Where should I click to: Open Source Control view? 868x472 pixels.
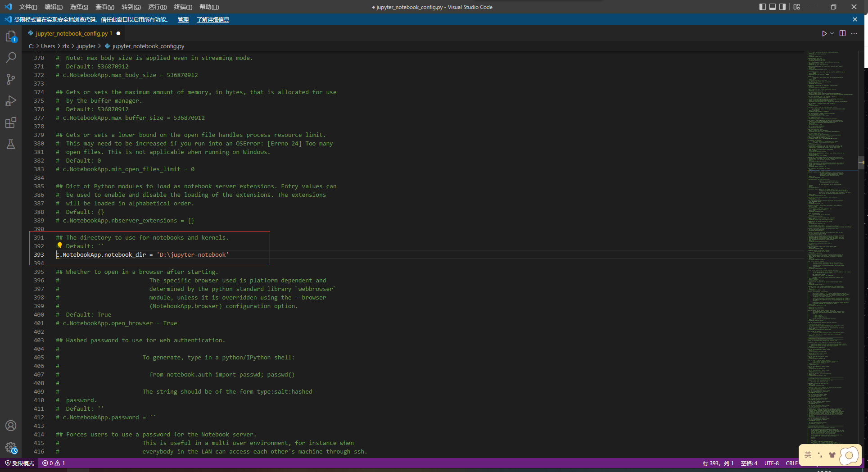pos(11,79)
